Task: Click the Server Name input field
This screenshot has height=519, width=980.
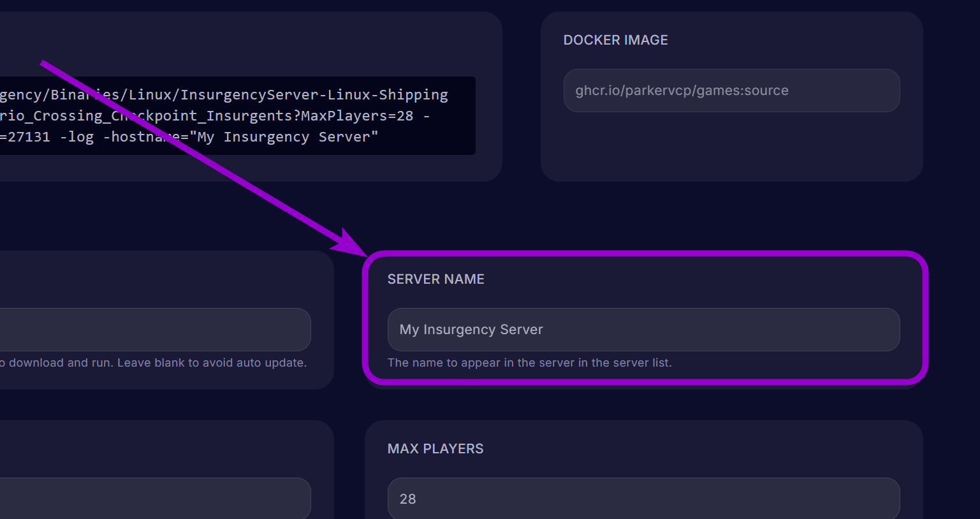Action: 643,330
